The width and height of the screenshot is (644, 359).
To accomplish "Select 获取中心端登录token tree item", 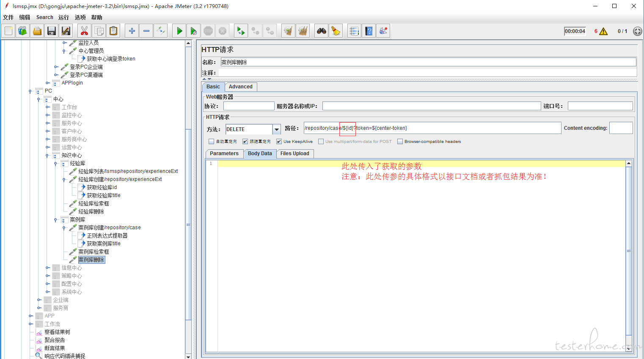I will point(111,59).
